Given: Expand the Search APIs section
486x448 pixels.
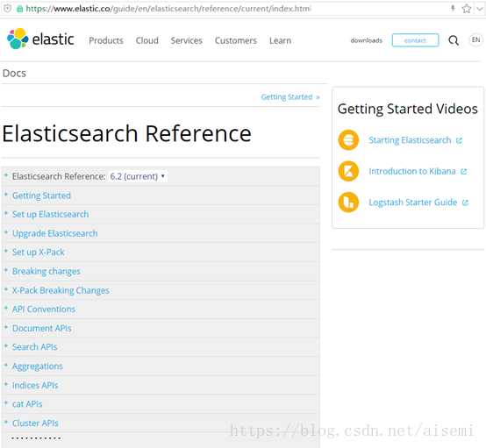Looking at the screenshot, I should point(6,345).
